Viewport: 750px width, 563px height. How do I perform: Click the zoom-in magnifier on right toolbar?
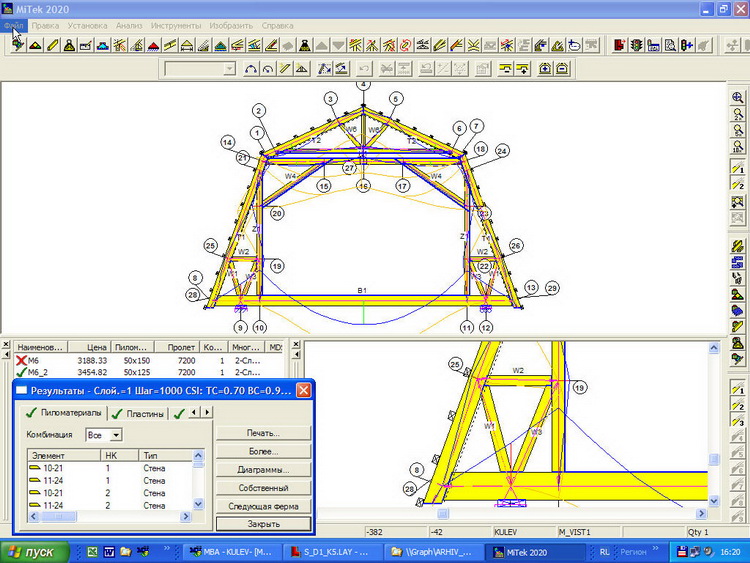pos(737,98)
